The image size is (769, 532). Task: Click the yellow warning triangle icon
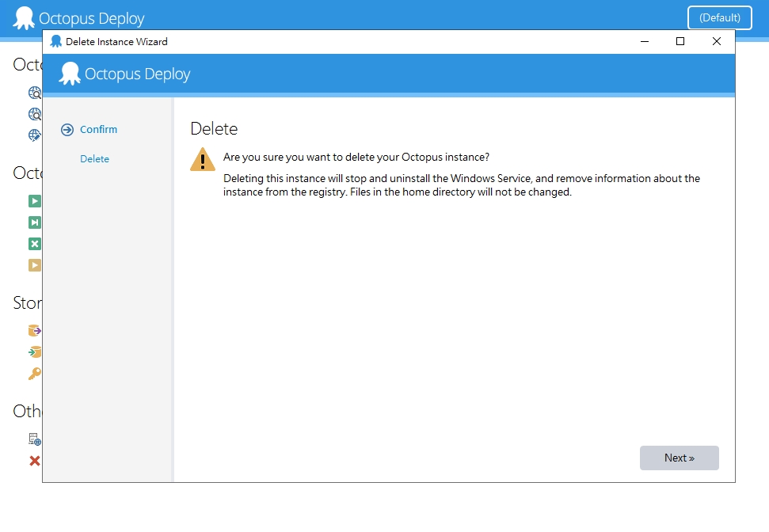[203, 159]
